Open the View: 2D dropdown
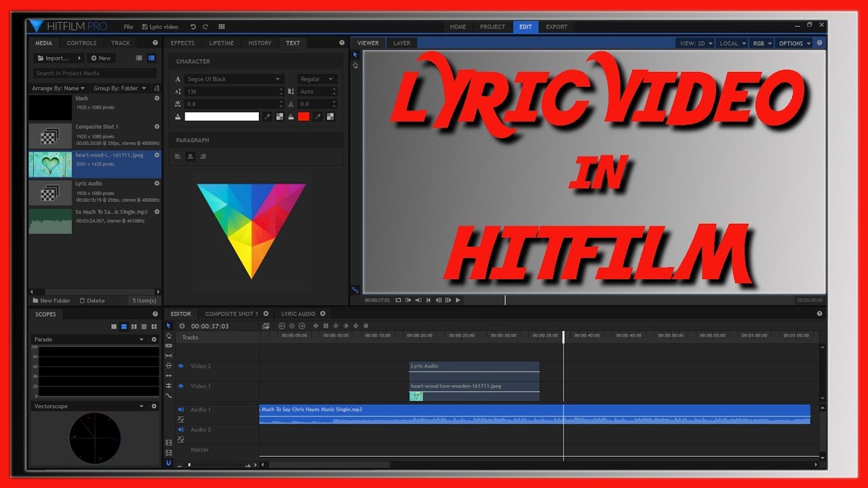Screen dimensions: 868x488 (696, 43)
